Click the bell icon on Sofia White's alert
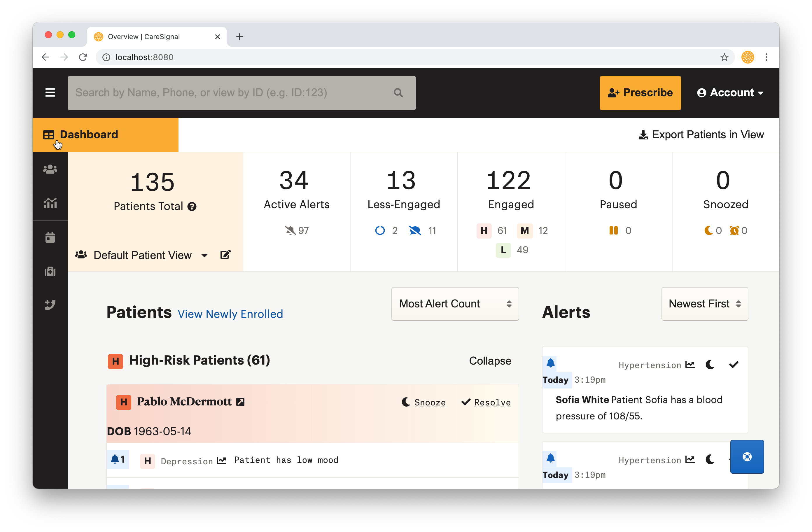This screenshot has height=532, width=812. click(551, 363)
